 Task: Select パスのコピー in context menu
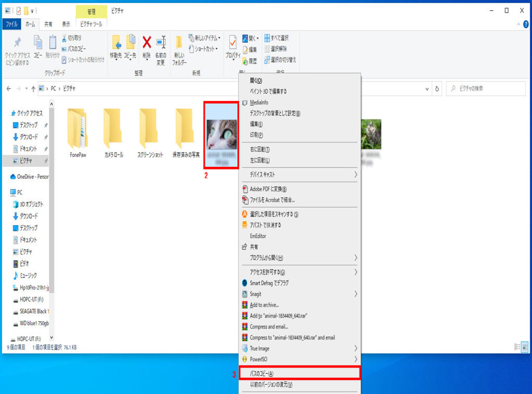tap(299, 373)
